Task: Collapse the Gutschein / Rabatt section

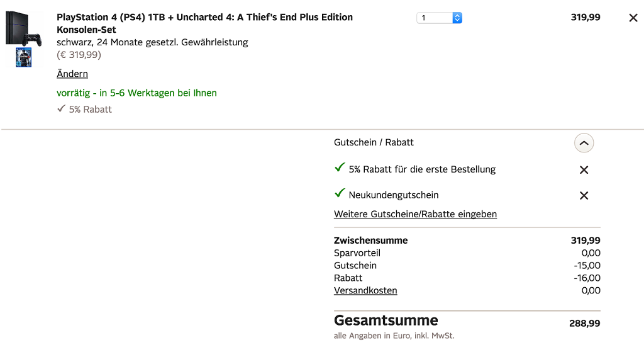Action: pyautogui.click(x=584, y=144)
